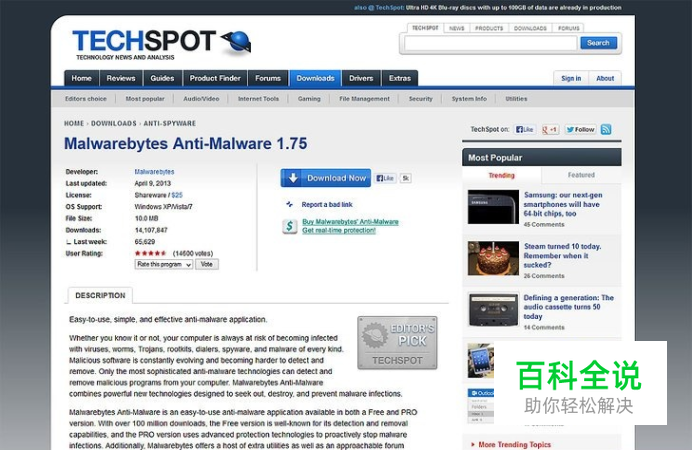Viewport: 692px width, 450px height.
Task: Select the PRODUCTS search tab
Action: 489,28
